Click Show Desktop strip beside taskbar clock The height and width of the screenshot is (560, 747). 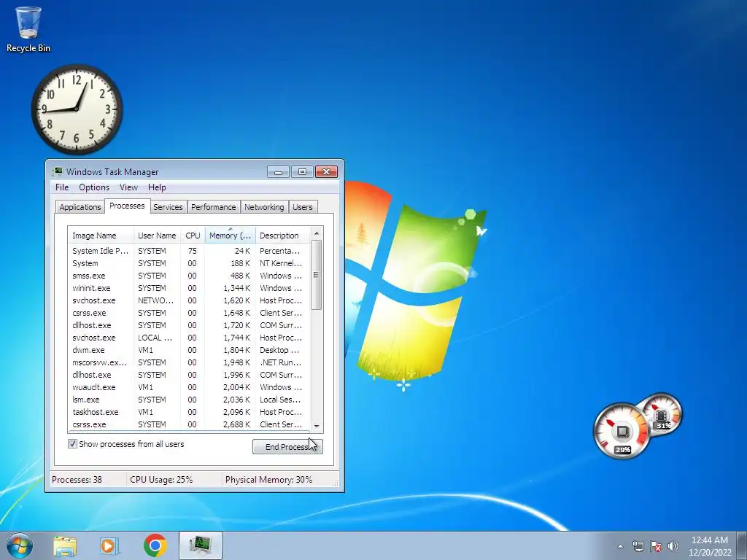point(743,545)
